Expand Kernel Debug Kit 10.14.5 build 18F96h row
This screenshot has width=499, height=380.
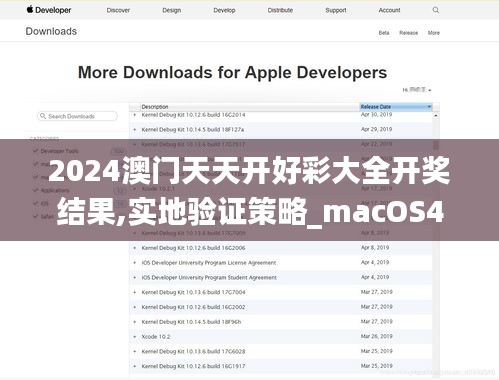tap(135, 322)
